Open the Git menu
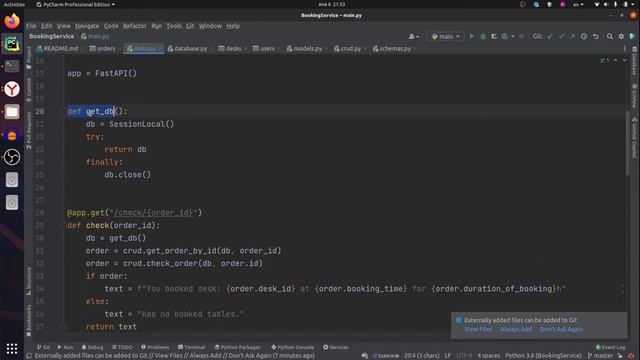640x360 pixels. (190, 26)
